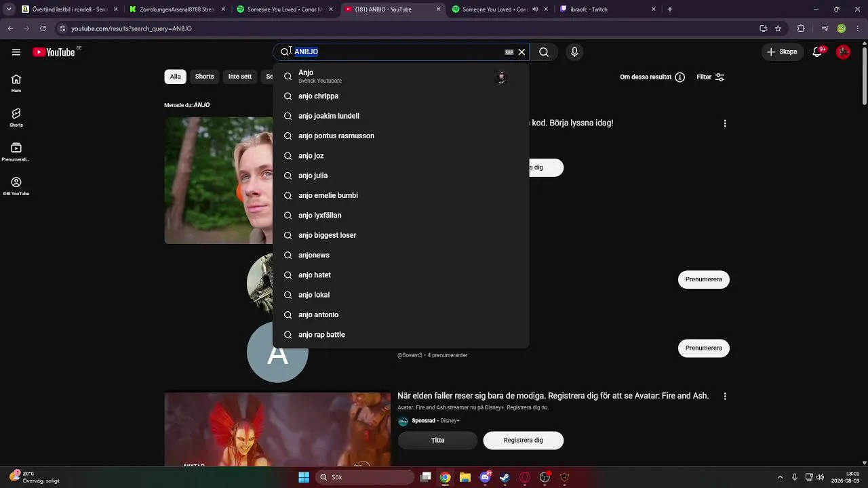The image size is (868, 488).
Task: Open more options for the Avatar ad
Action: pos(725,396)
